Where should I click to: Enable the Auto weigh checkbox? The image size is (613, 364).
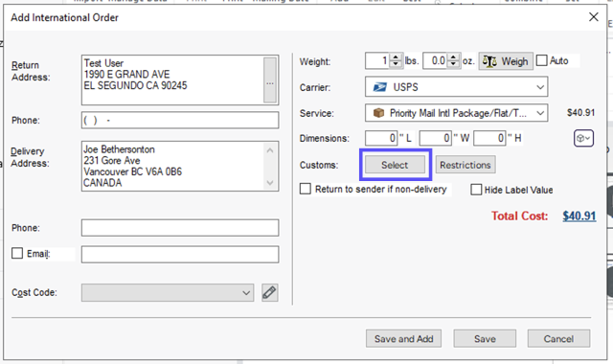(x=541, y=60)
